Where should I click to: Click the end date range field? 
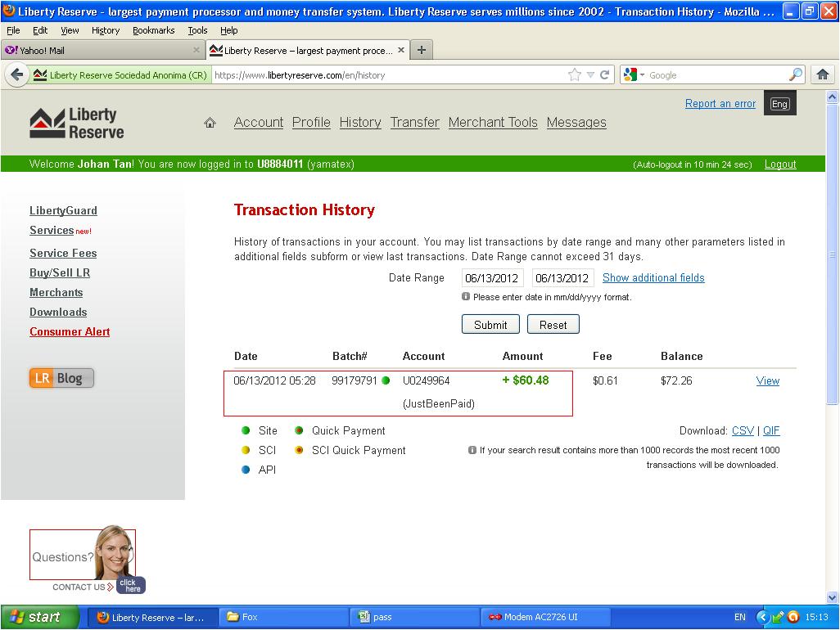(562, 278)
